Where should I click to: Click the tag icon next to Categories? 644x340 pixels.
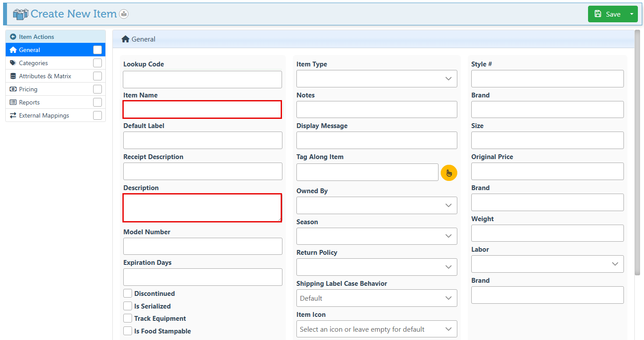click(13, 63)
